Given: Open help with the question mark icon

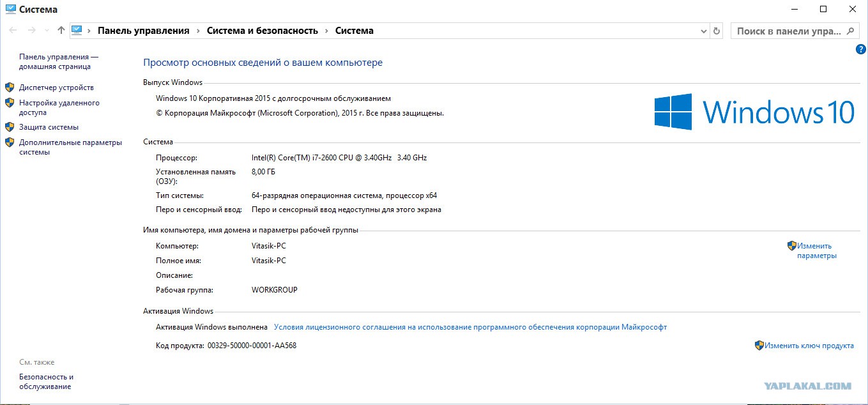Looking at the screenshot, I should pos(860,49).
